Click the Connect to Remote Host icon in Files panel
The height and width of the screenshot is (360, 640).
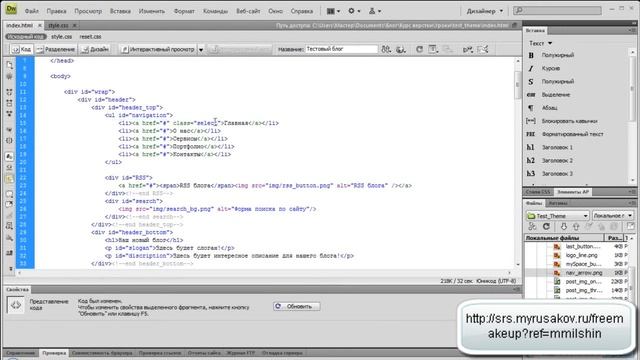(532, 227)
